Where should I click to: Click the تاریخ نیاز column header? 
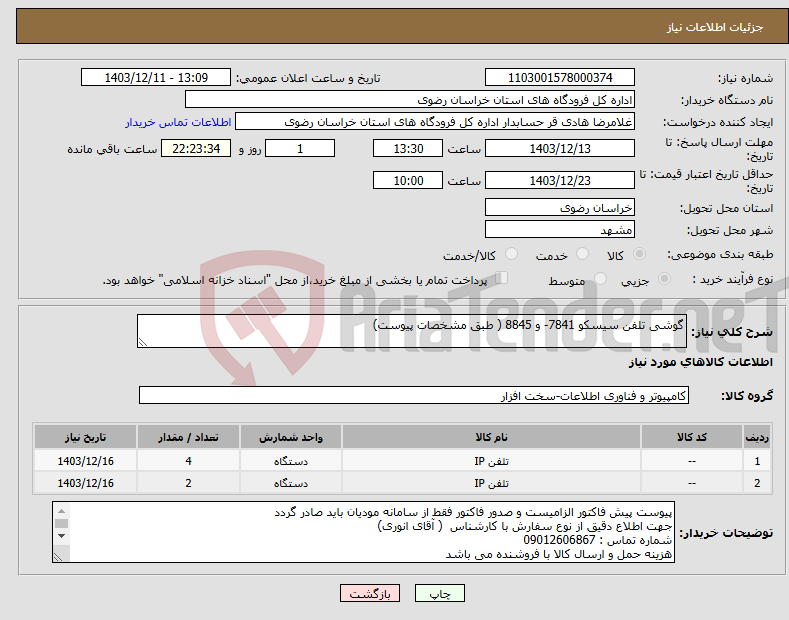click(86, 437)
